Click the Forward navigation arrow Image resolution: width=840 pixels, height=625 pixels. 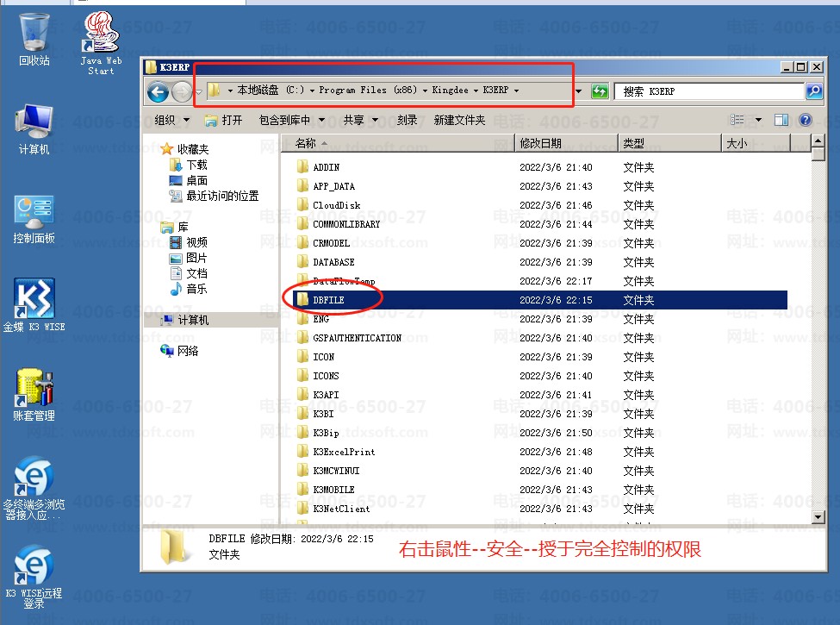click(182, 92)
